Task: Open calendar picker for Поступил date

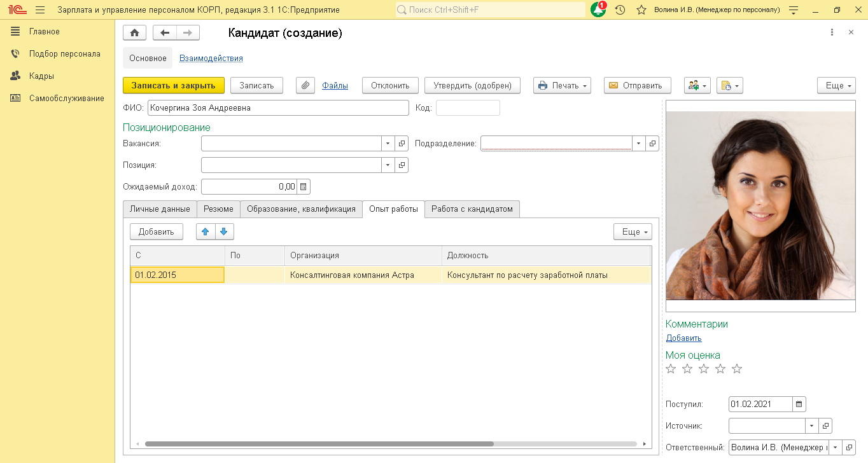Action: click(x=799, y=404)
